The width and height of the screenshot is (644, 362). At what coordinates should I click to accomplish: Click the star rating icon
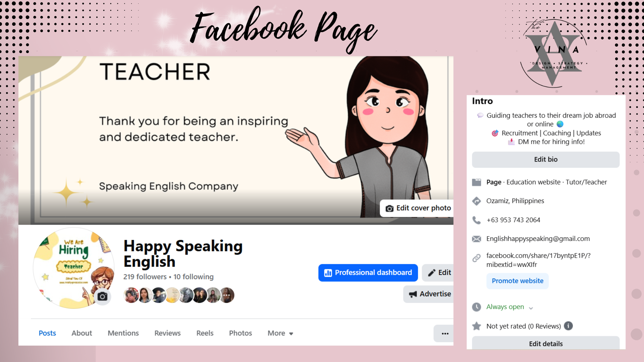point(476,326)
